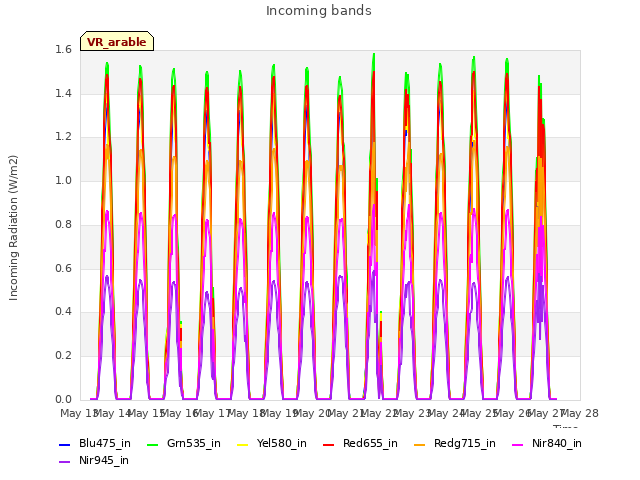640x480 pixels.
Task: Click the Yel580_in legend label
Action: pyautogui.click(x=282, y=443)
